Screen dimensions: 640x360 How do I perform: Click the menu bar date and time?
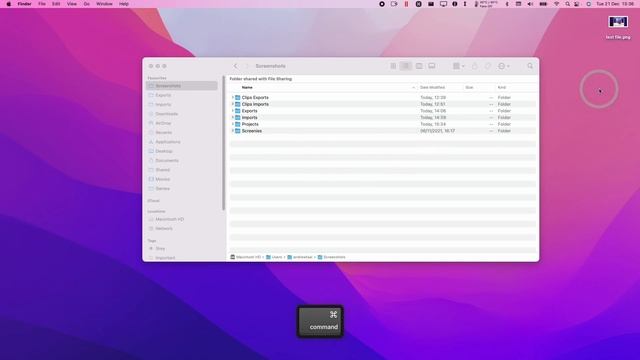(x=615, y=4)
